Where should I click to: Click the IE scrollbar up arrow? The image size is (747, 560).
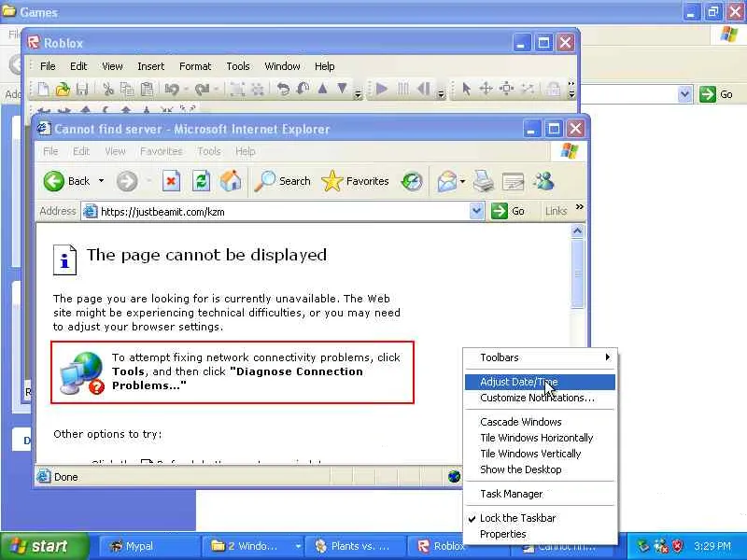577,231
